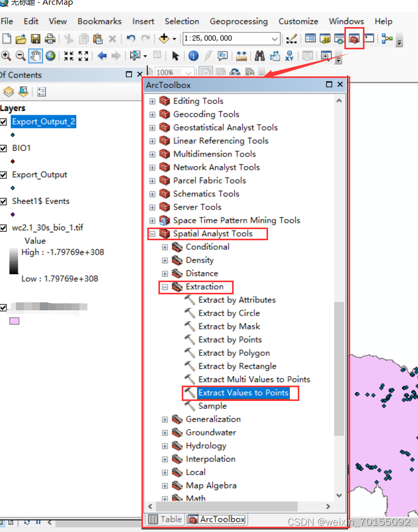Click the Fixed Zoom In icon
Viewport: 418px width, 532px height.
tap(69, 56)
